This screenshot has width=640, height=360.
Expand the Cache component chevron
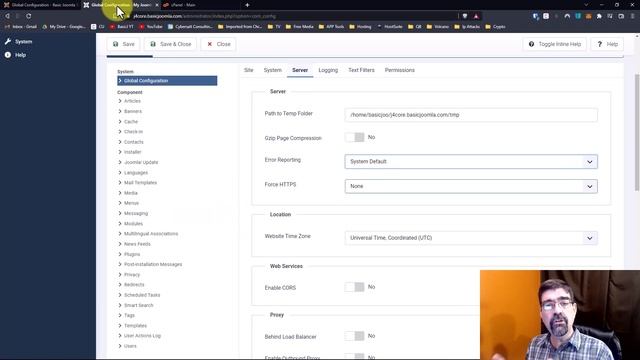pyautogui.click(x=120, y=122)
